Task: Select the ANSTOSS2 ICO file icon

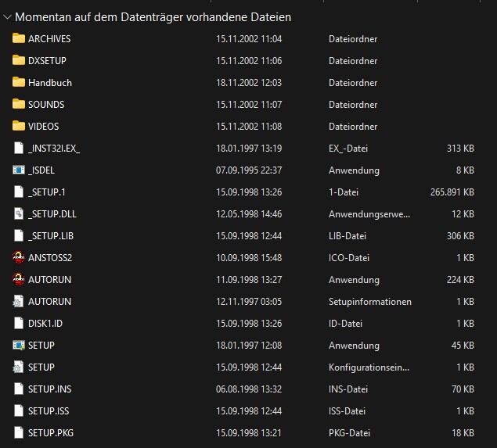Action: [x=19, y=257]
